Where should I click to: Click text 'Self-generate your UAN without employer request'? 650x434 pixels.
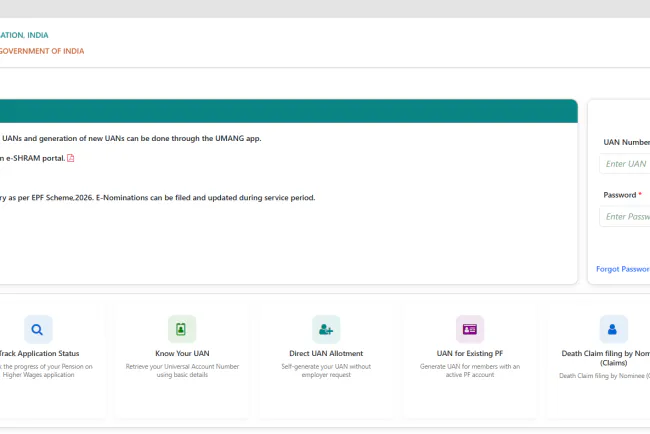point(326,371)
